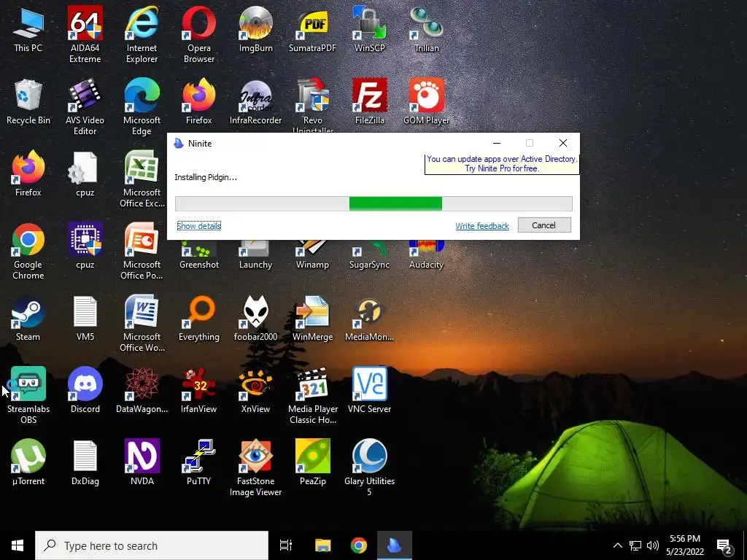This screenshot has height=560, width=747.
Task: Click the Winamp desktop icon label
Action: coord(312,265)
